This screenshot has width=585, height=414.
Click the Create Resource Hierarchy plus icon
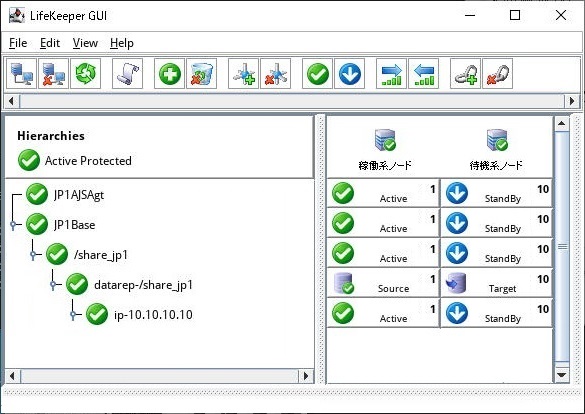point(169,73)
